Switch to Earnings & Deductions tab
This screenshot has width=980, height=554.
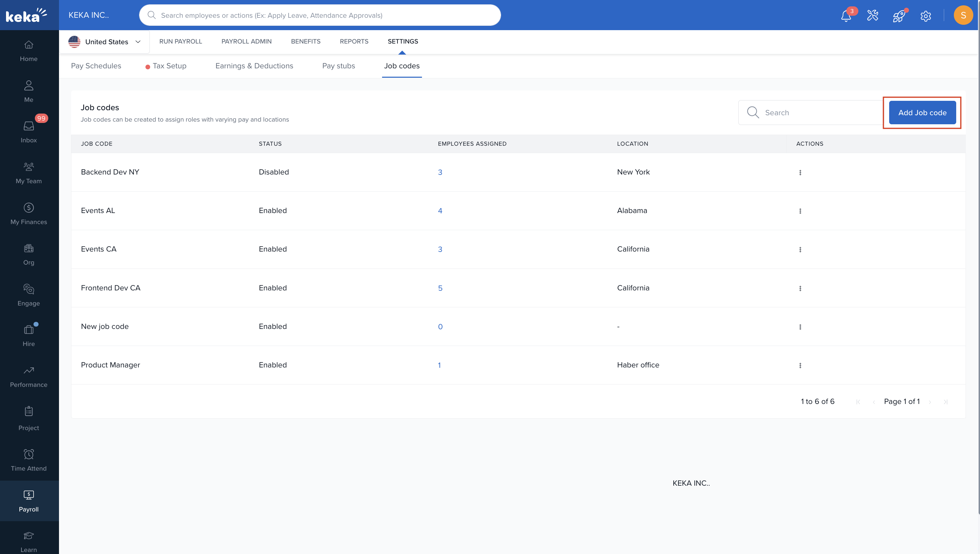point(254,66)
